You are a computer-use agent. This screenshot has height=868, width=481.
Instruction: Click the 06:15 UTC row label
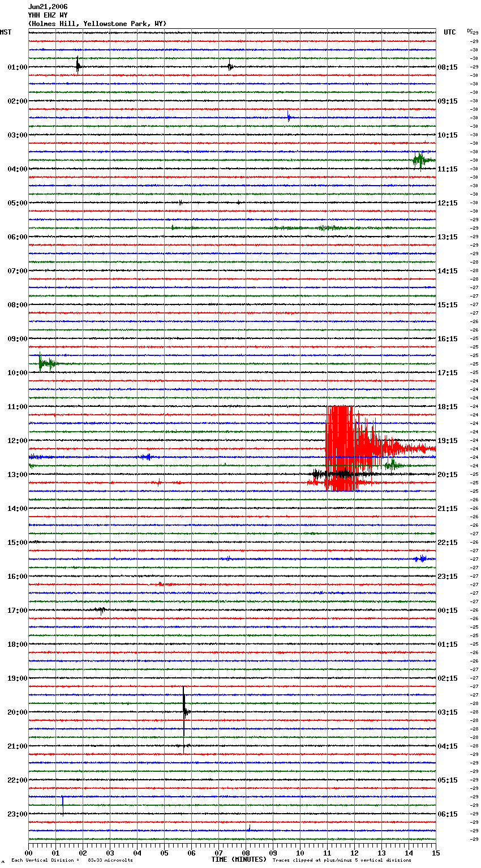pos(448,814)
